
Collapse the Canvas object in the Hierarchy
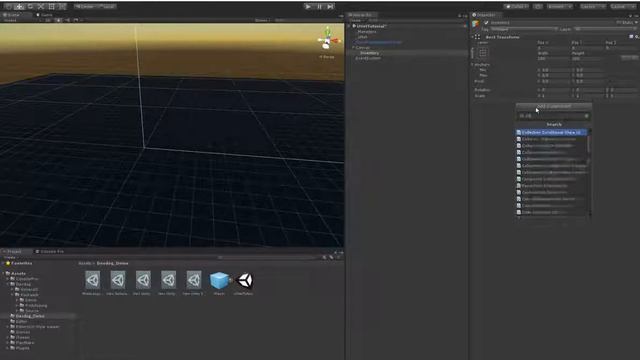tap(353, 48)
